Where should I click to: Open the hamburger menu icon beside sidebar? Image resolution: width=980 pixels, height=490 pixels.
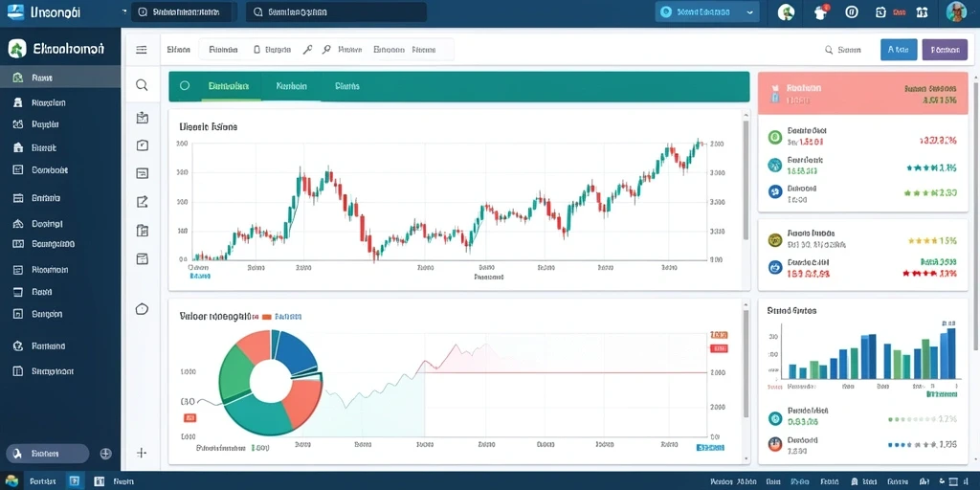[x=142, y=50]
